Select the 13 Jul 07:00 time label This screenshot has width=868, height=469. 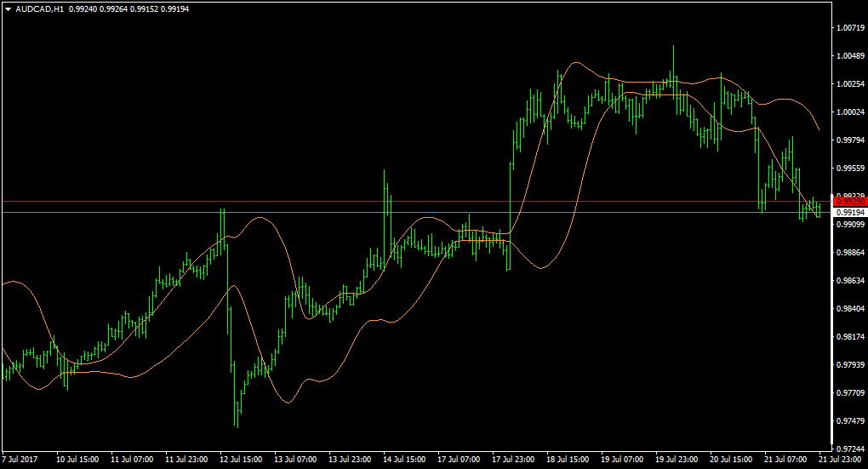(295, 460)
